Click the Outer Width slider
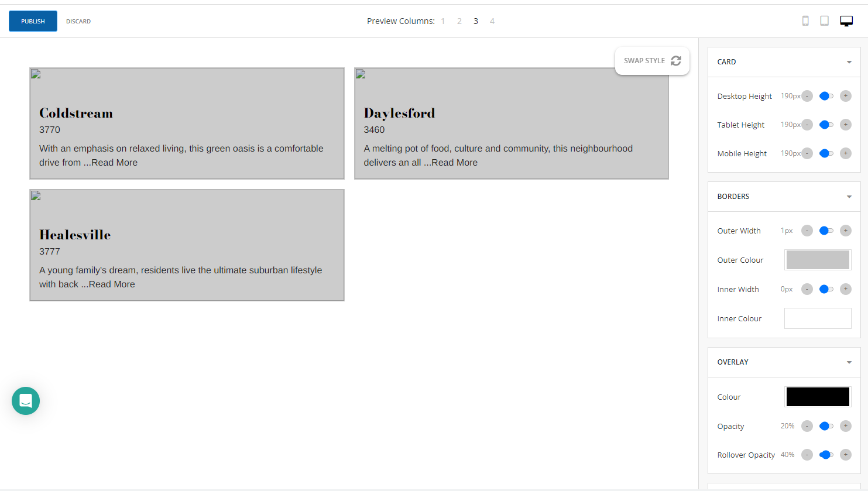The width and height of the screenshot is (868, 491). (x=826, y=231)
